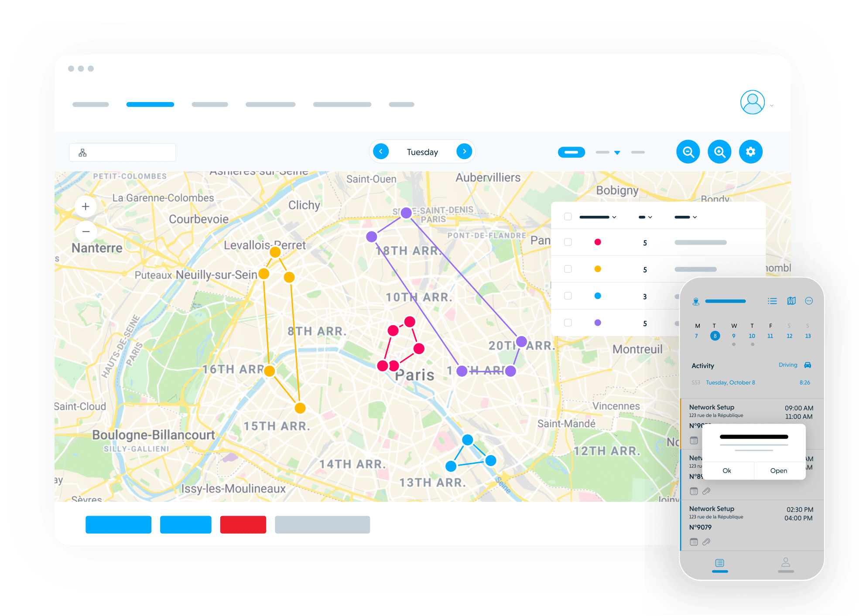Tap attachment paperclip on second job
Screen dimensions: 859x616
click(706, 491)
